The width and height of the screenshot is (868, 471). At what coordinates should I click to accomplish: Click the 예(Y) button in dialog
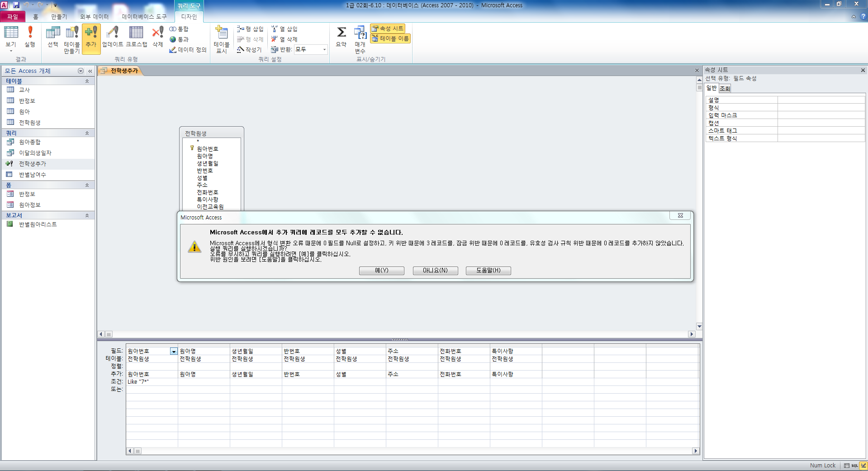click(x=381, y=271)
